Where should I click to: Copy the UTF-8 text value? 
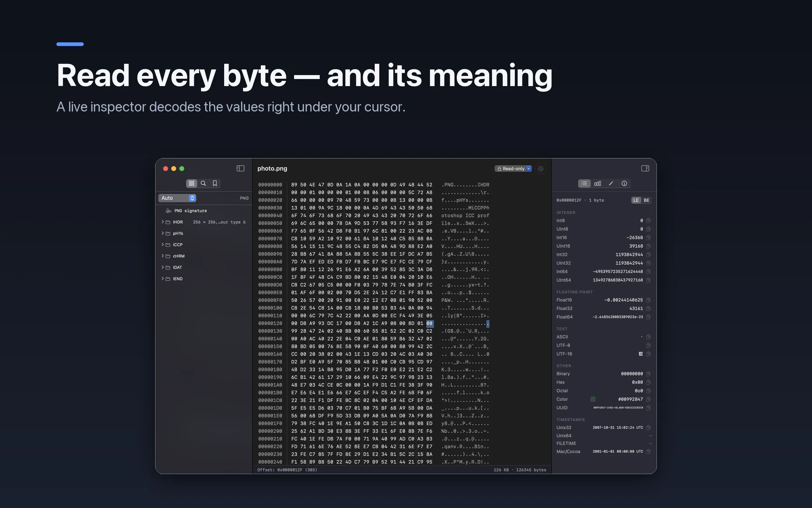(x=648, y=345)
